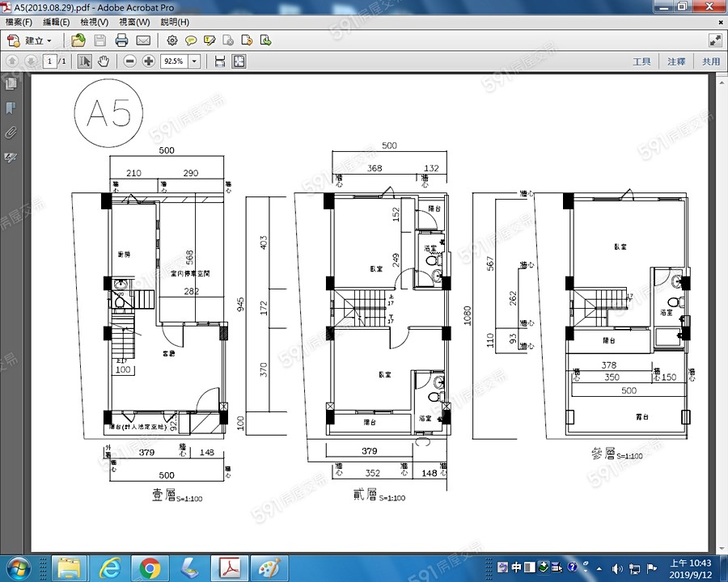Select the Hand pan tool
728x582 pixels.
coord(104,61)
